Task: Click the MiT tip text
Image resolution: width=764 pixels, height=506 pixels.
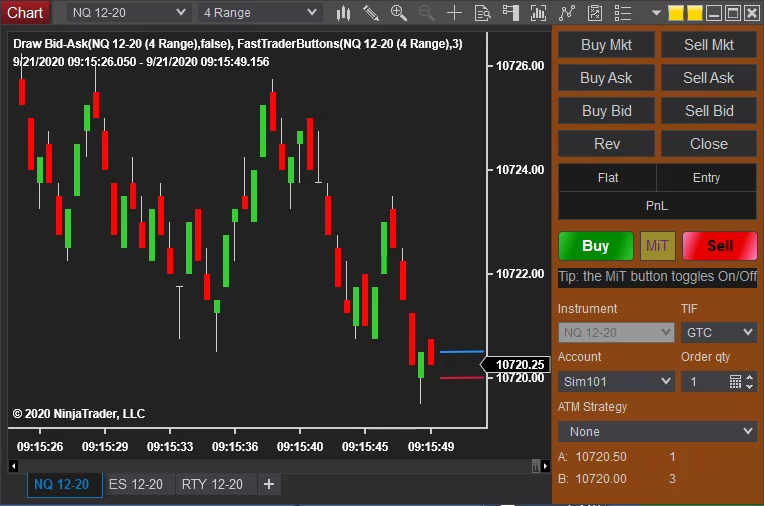Action: pos(657,276)
